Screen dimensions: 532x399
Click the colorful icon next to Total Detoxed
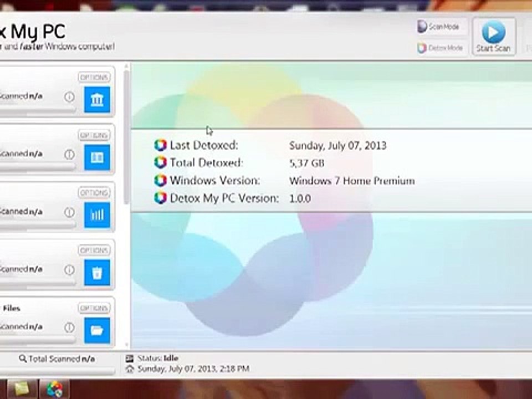tap(160, 162)
